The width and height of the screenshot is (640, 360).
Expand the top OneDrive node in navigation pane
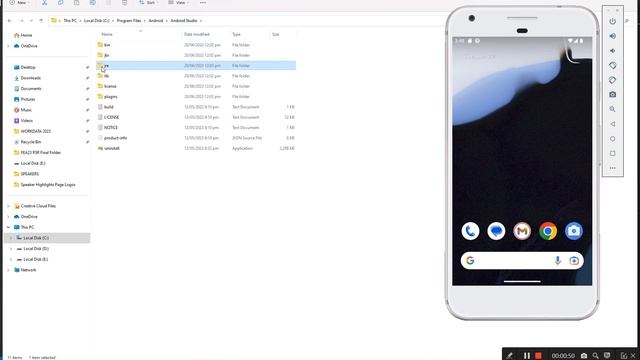click(x=9, y=46)
